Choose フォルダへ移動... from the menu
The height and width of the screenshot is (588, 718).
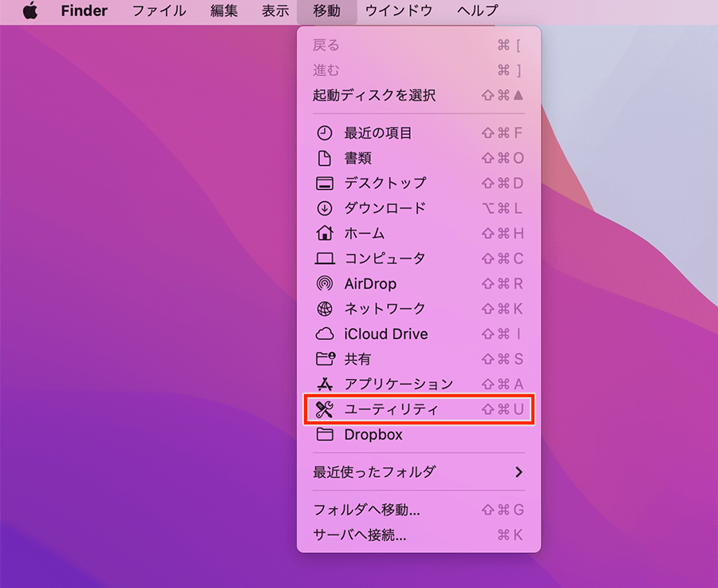pyautogui.click(x=419, y=510)
